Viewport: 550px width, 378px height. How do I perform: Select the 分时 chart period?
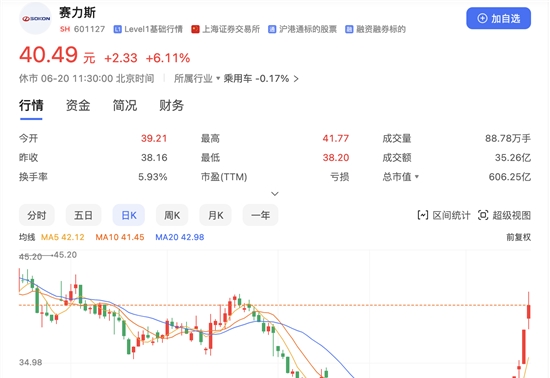click(x=37, y=215)
